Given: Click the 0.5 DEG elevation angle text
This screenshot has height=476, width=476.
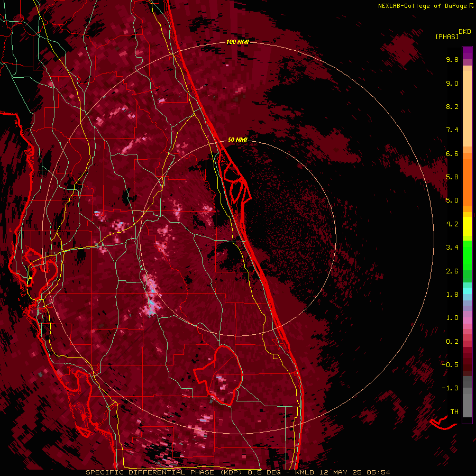Looking at the screenshot, I should tap(264, 472).
